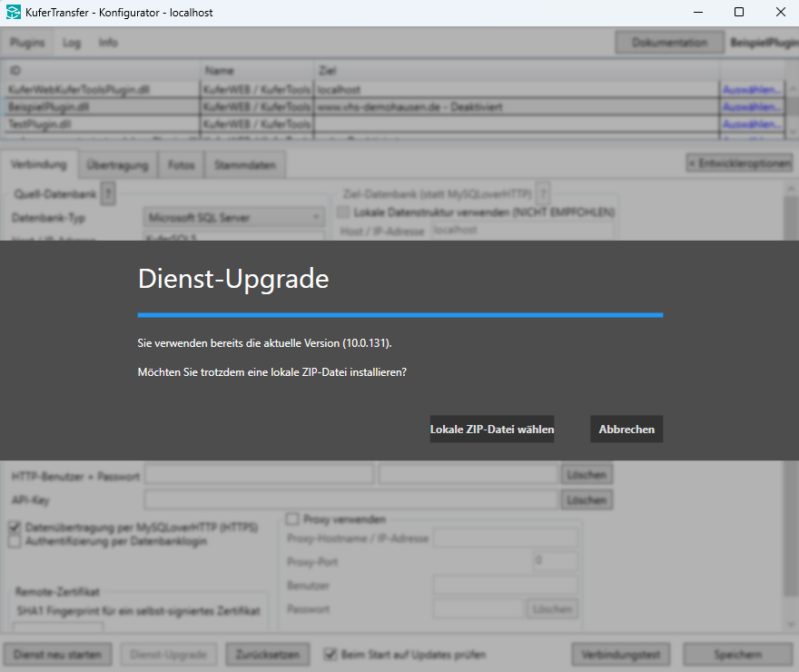Viewport: 799px width, 672px height.
Task: Enable Proxy verwenden checkbox
Action: click(x=292, y=519)
